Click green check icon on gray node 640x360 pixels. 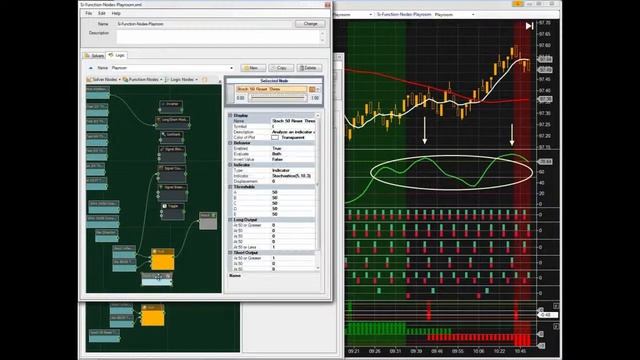[x=213, y=215]
